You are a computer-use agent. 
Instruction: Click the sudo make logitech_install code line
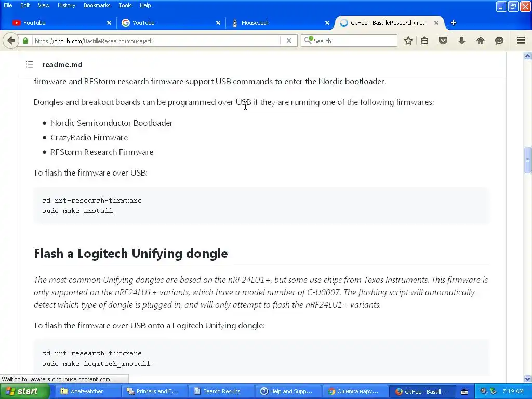pos(96,364)
